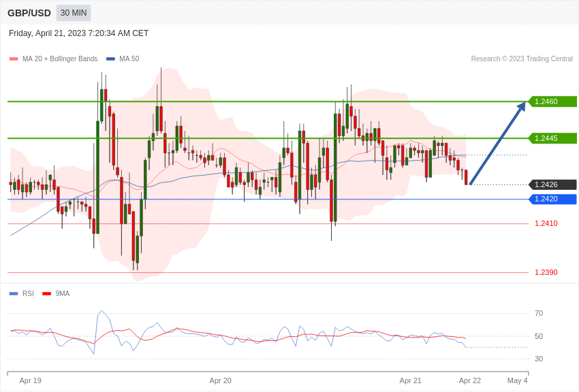579x392 pixels.
Task: Click the blue MA 50 legend swatch
Action: (x=110, y=59)
